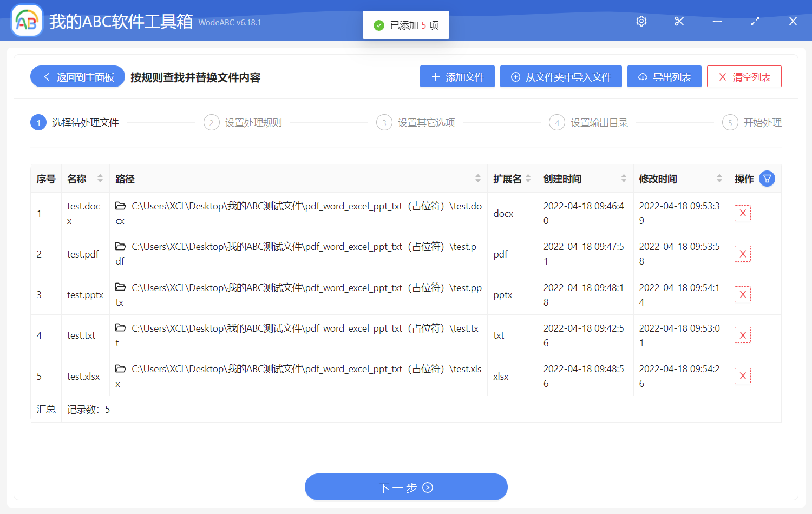This screenshot has height=514, width=812.
Task: Clear the file list via 清空列表
Action: point(744,76)
